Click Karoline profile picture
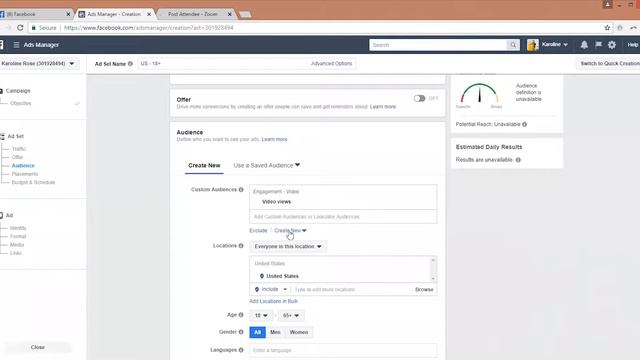Image resolution: width=640 pixels, height=360 pixels. (533, 45)
